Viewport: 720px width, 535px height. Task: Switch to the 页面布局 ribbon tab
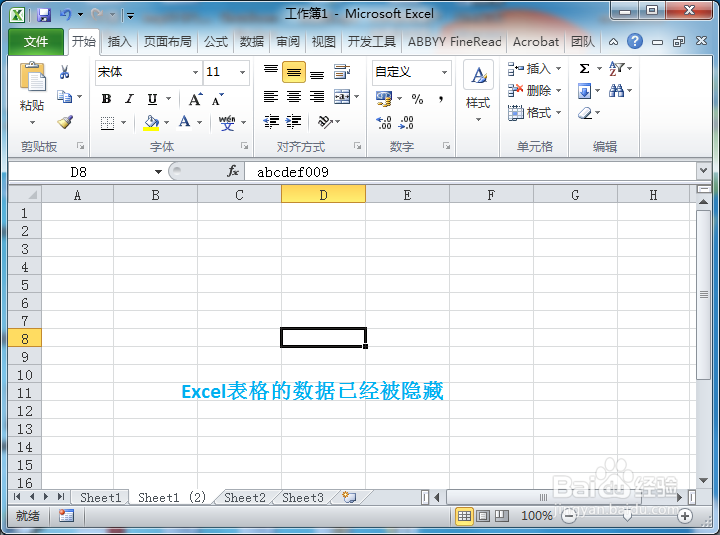168,42
